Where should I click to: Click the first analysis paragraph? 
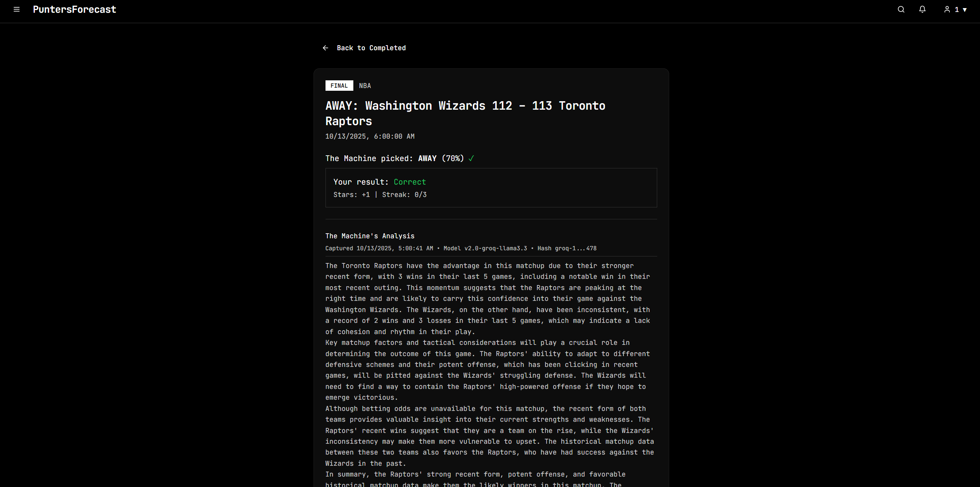pyautogui.click(x=487, y=299)
